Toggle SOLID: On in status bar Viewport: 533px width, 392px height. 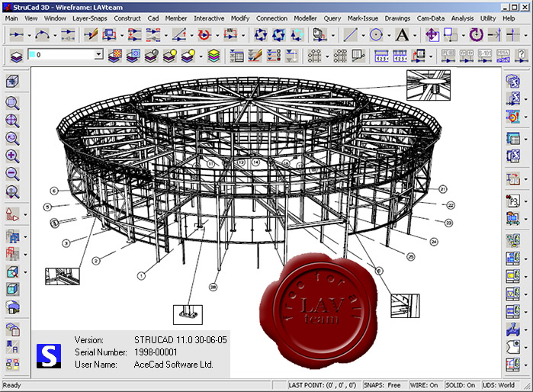coord(461,385)
